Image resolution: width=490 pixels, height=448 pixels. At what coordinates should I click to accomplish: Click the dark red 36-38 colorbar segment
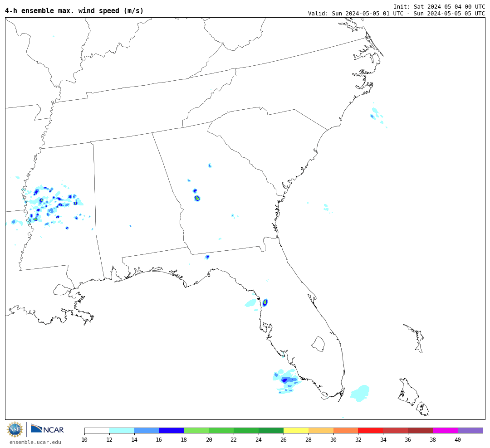click(x=421, y=431)
